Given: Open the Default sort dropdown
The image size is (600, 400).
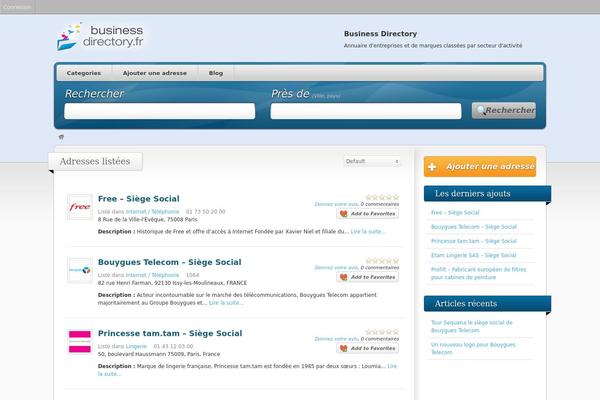Looking at the screenshot, I should coord(372,161).
